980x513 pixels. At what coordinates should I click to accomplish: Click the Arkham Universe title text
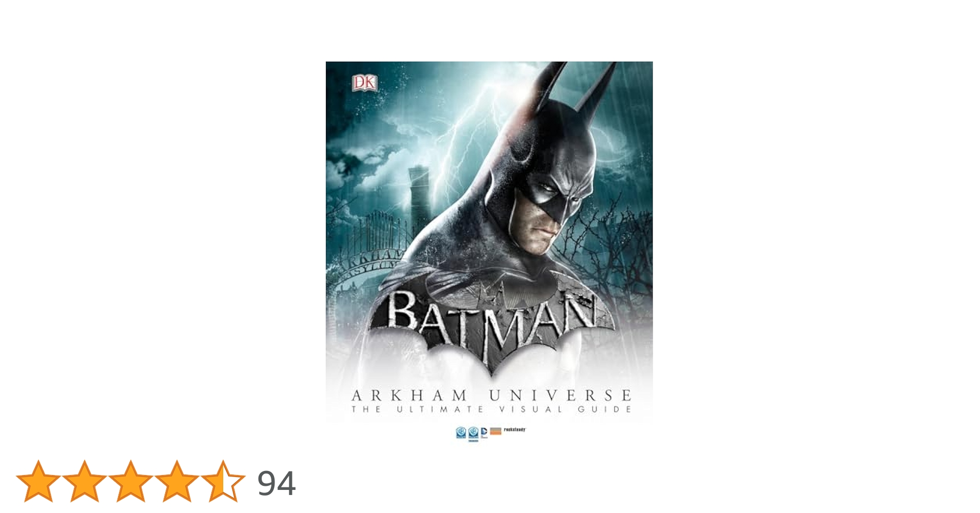point(491,396)
